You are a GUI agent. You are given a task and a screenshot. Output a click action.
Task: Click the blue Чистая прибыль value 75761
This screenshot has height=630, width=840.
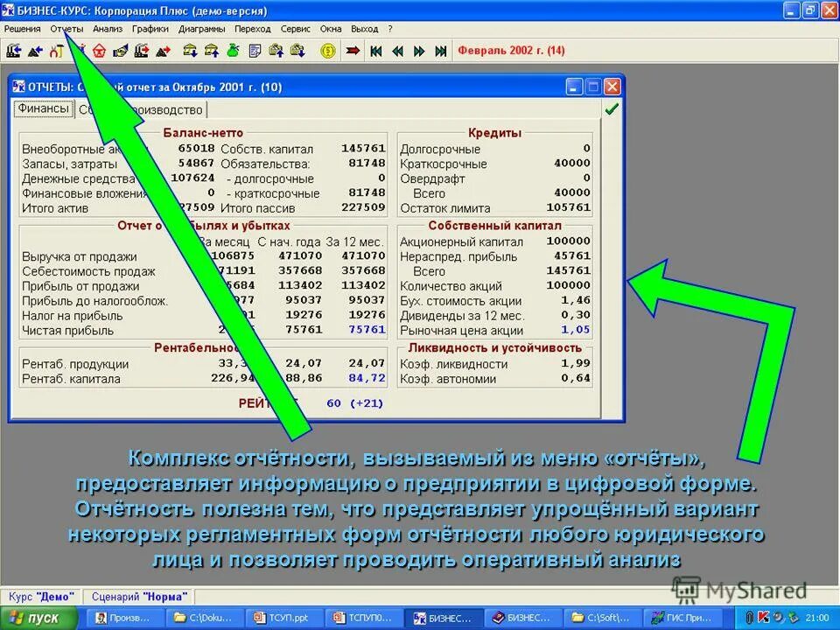click(367, 330)
